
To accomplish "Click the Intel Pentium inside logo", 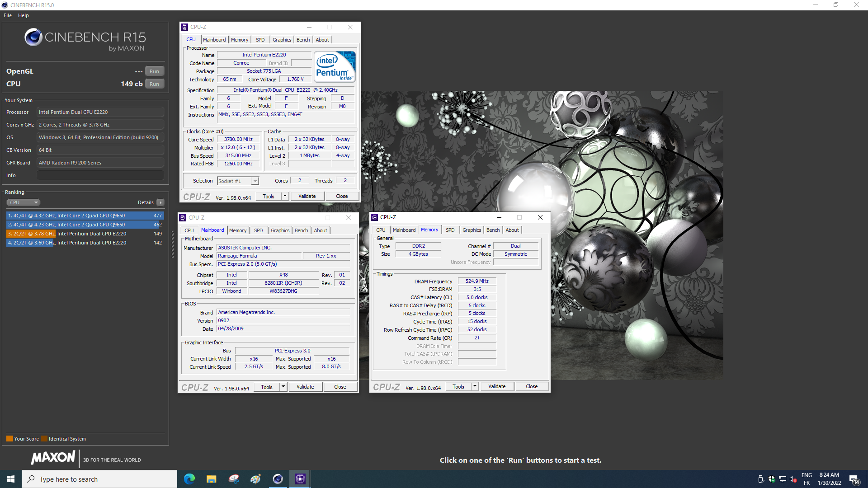I will point(335,66).
